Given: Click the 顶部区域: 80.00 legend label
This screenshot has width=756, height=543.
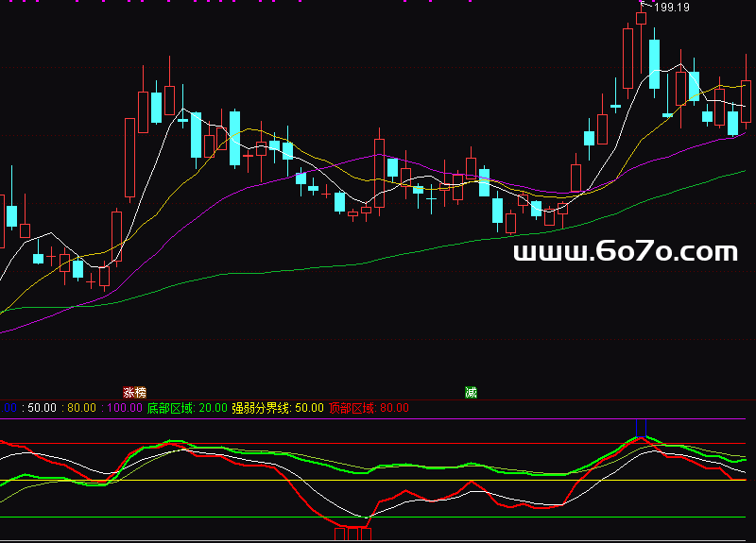Looking at the screenshot, I should [368, 408].
